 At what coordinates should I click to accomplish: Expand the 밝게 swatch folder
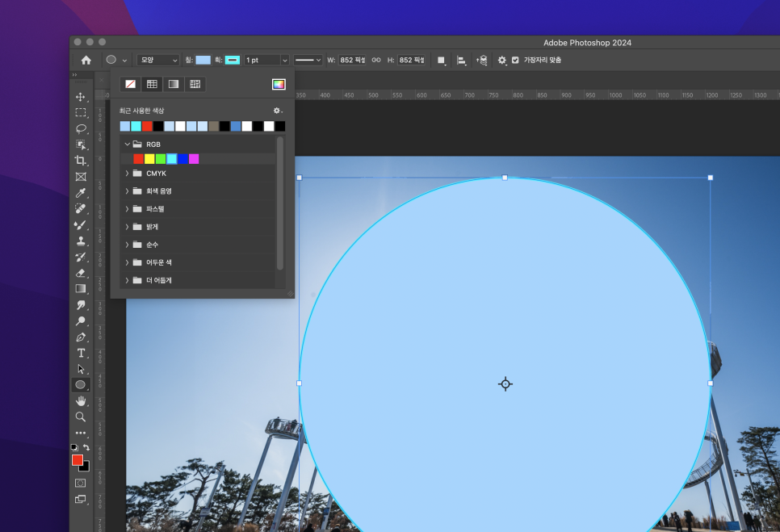(128, 227)
